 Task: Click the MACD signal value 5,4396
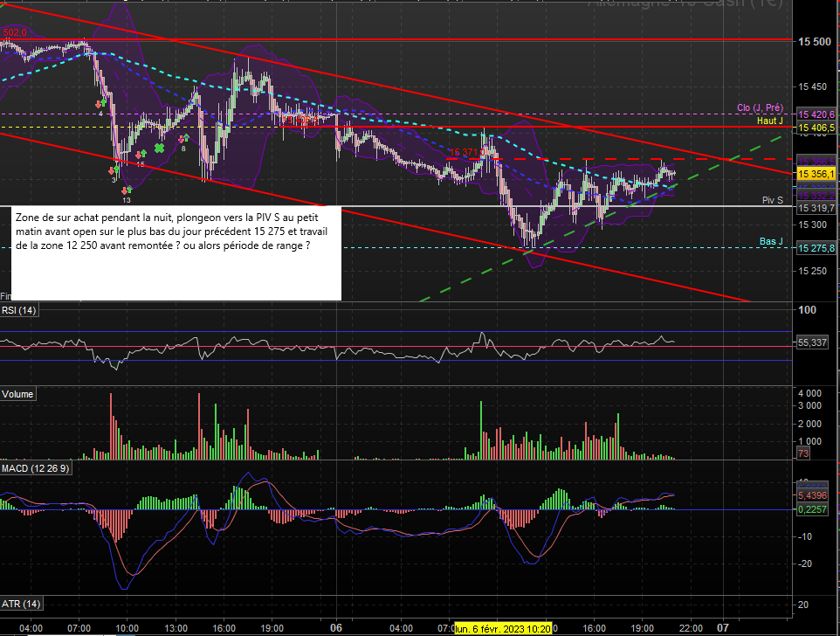812,495
